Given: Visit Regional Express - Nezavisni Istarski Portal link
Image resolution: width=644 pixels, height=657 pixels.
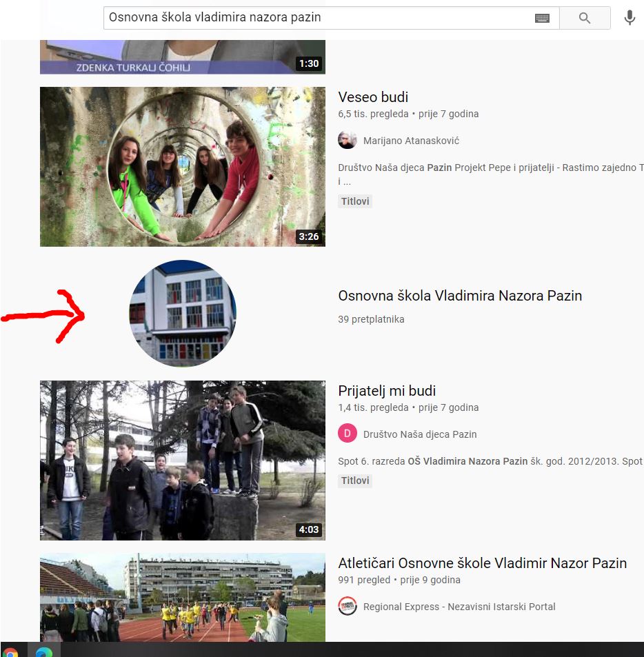Looking at the screenshot, I should click(459, 607).
